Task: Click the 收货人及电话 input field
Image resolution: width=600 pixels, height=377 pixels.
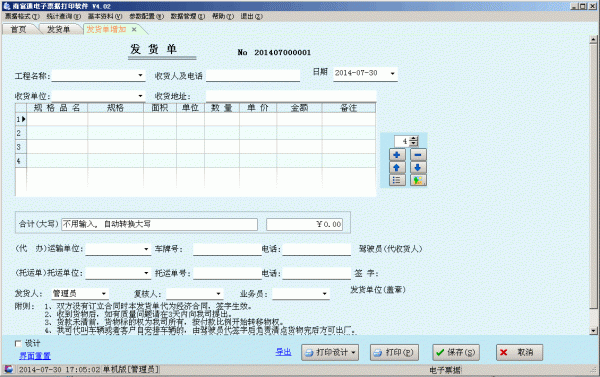Action: [x=253, y=75]
